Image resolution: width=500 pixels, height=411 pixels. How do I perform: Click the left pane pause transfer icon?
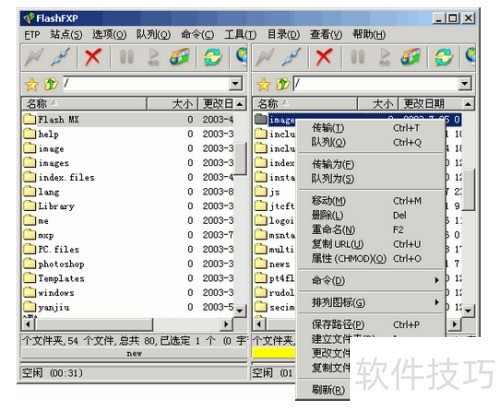[127, 57]
